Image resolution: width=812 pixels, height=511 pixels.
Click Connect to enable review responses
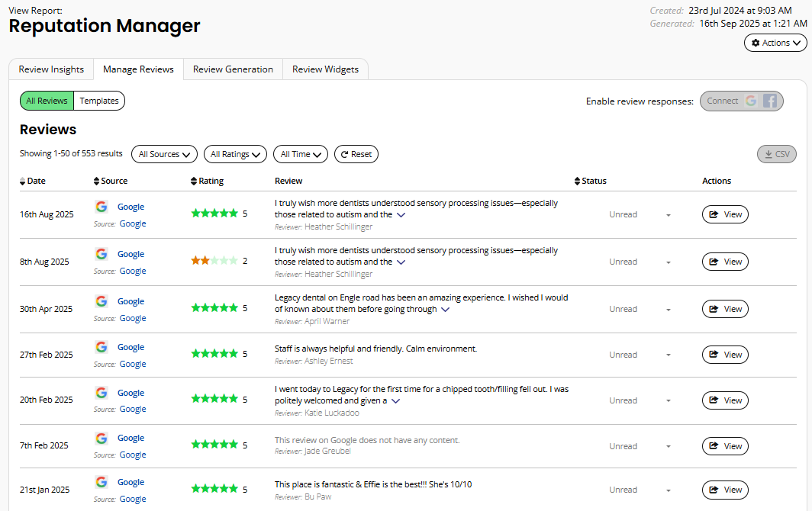(742, 101)
